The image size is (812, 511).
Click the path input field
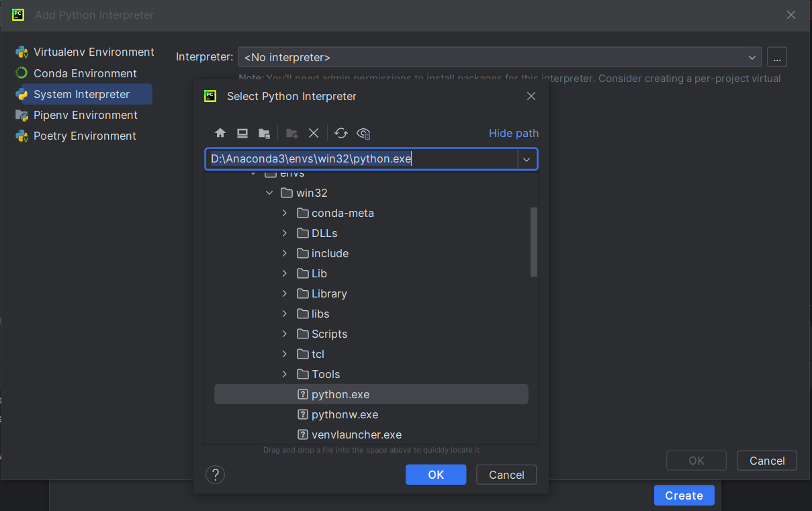pyautogui.click(x=361, y=159)
